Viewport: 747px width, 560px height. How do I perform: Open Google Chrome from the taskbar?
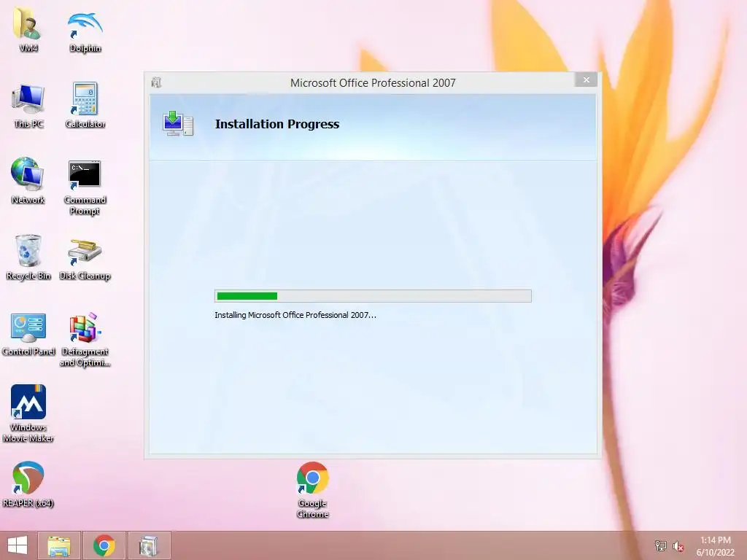tap(104, 545)
